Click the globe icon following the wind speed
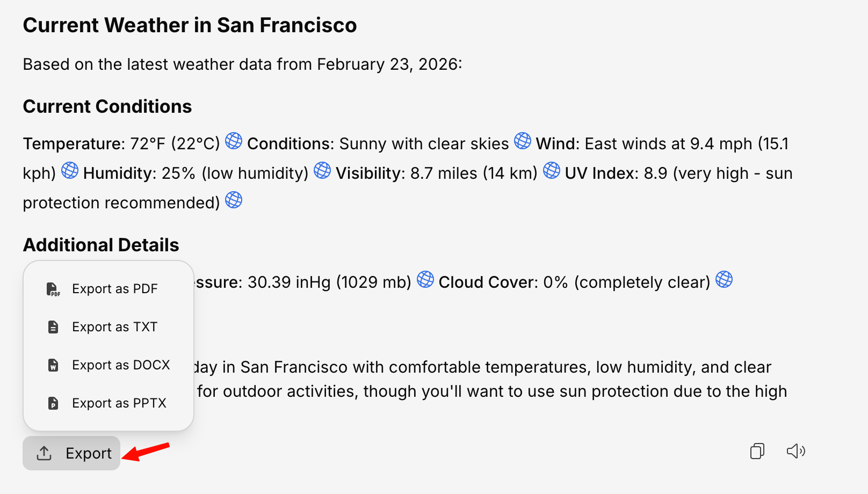Viewport: 868px width, 494px height. pyautogui.click(x=70, y=171)
